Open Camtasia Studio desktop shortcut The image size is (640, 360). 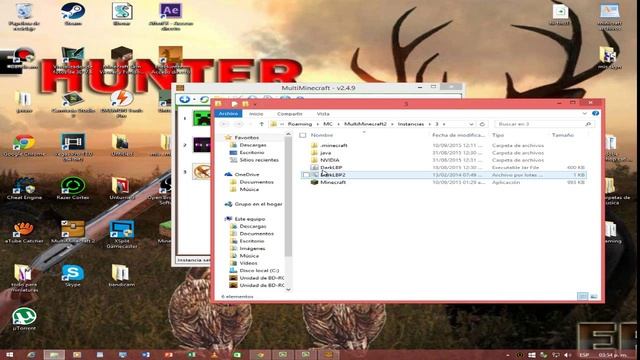(x=73, y=105)
